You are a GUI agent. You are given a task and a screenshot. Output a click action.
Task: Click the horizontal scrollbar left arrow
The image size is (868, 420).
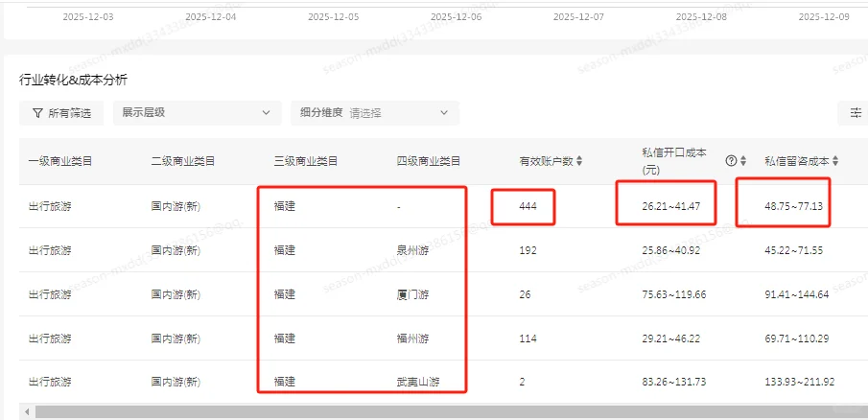27,411
